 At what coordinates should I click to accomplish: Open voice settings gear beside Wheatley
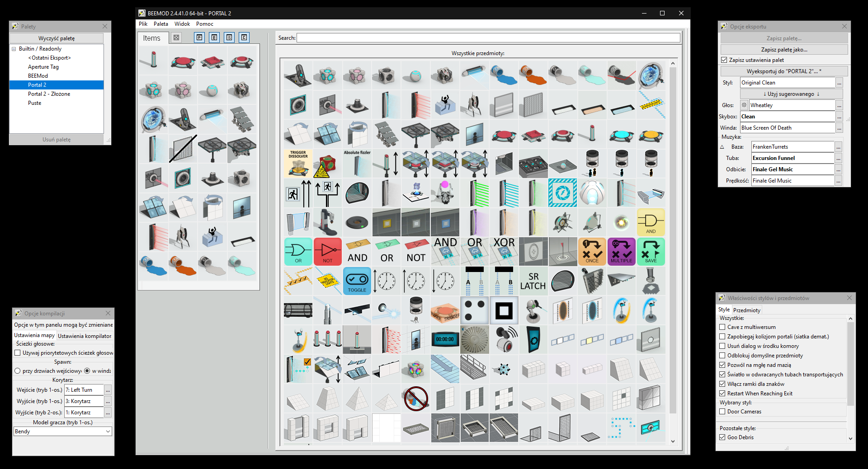[744, 105]
